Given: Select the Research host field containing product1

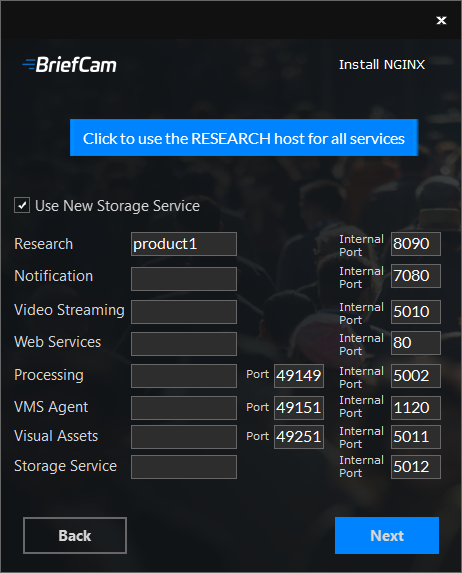Looking at the screenshot, I should coord(184,244).
